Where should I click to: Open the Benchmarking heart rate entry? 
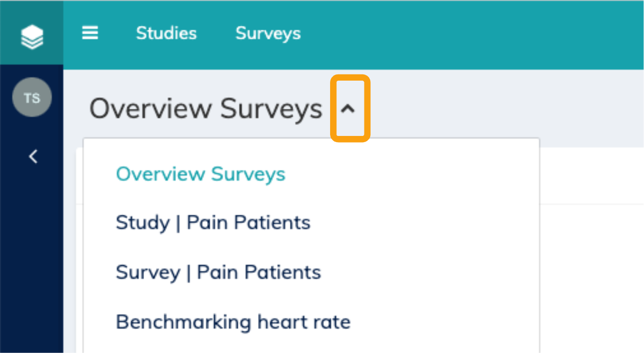(233, 322)
